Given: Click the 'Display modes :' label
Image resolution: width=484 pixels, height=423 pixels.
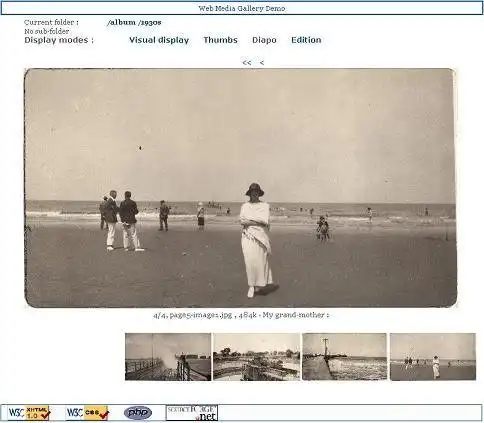Looking at the screenshot, I should (59, 40).
